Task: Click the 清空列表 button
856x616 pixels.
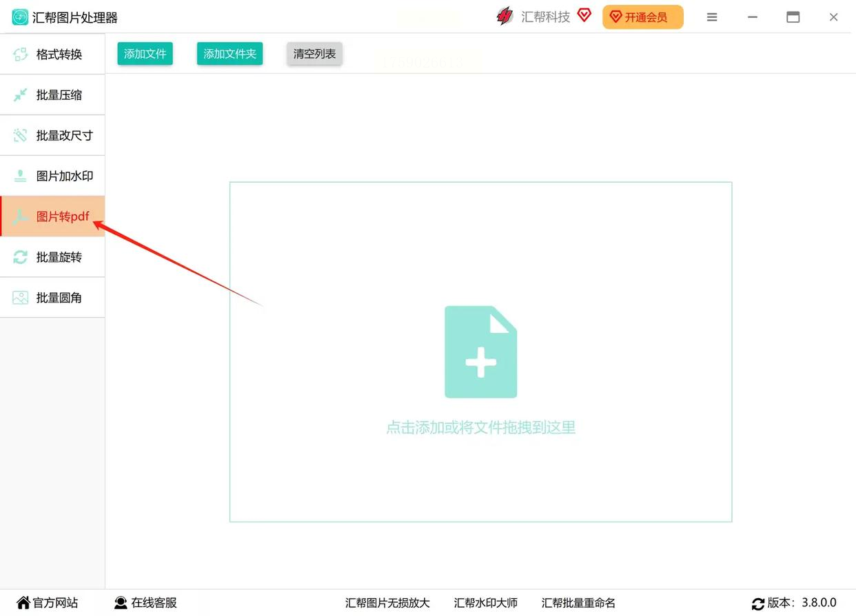Action: click(x=314, y=54)
